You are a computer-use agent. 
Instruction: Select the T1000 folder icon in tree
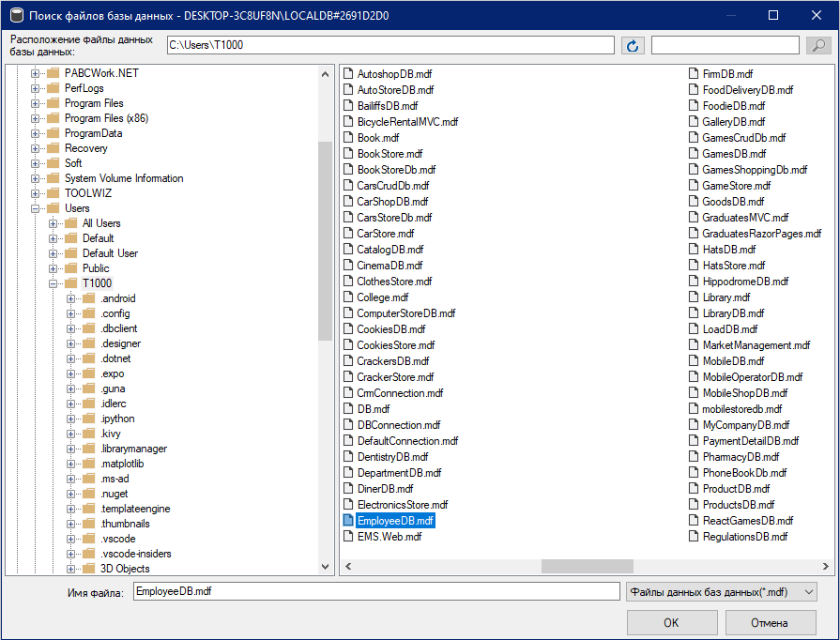point(70,283)
